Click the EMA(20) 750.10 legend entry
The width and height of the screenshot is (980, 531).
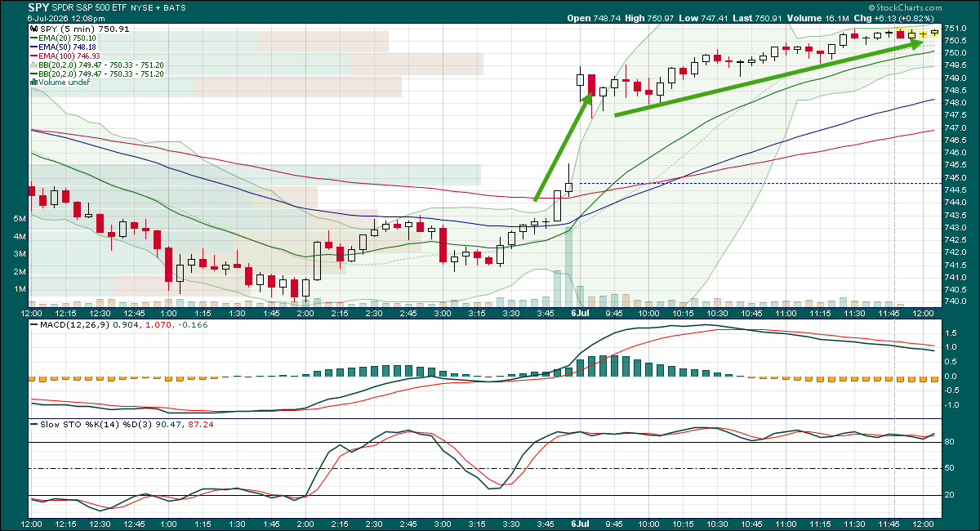tap(67, 38)
